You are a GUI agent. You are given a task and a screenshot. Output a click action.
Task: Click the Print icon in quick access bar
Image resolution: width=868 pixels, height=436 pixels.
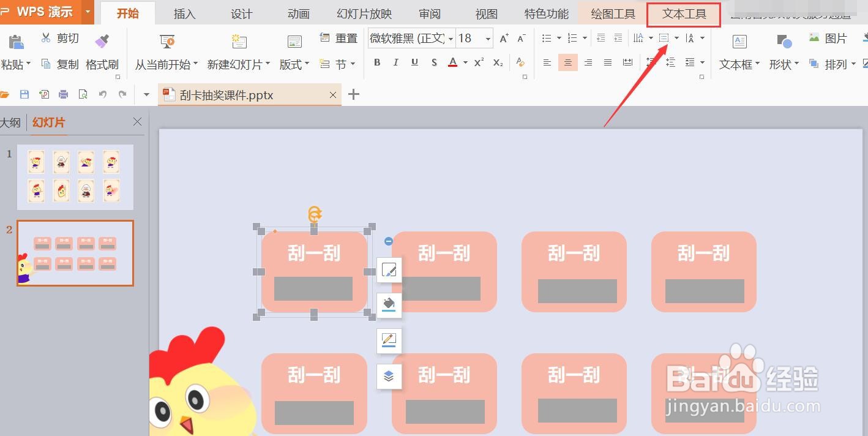[64, 94]
